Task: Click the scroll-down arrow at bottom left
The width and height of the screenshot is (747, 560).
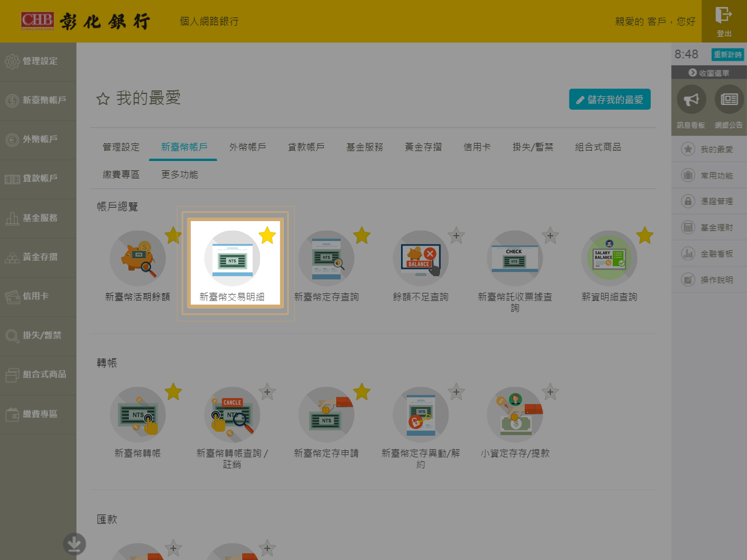Action: tap(74, 544)
